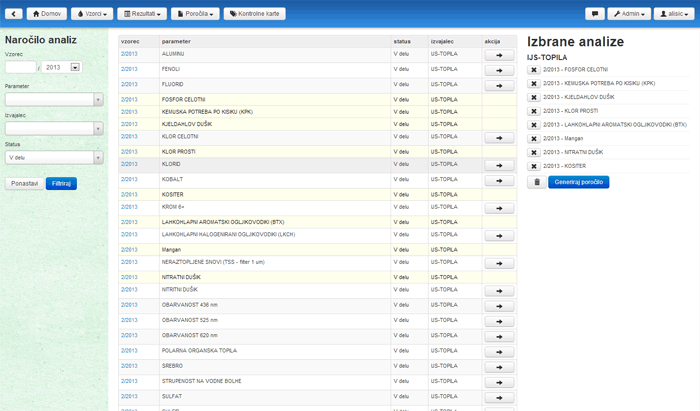Screen dimensions: 700x411
Task: Add NITRITNI DUŠIK analysis with its arrow
Action: 499,291
